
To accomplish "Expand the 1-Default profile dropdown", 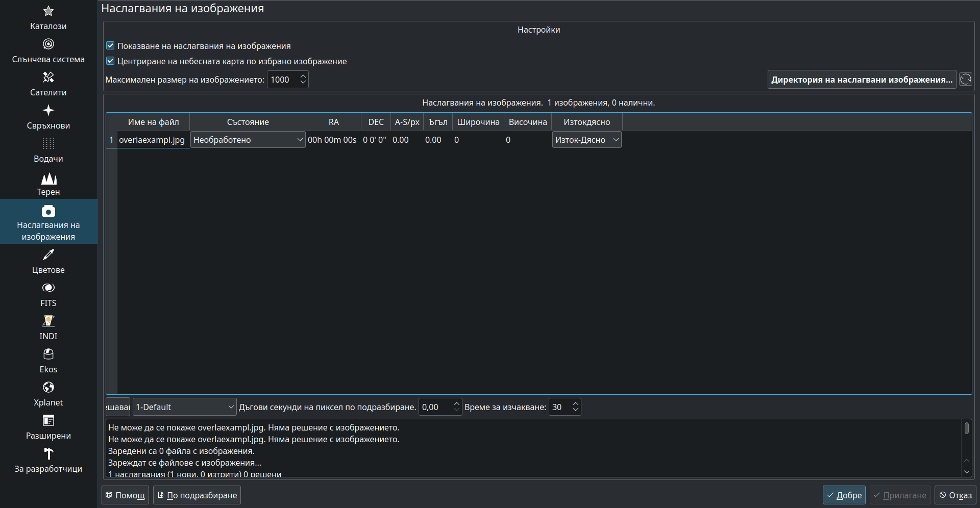I will (x=184, y=407).
